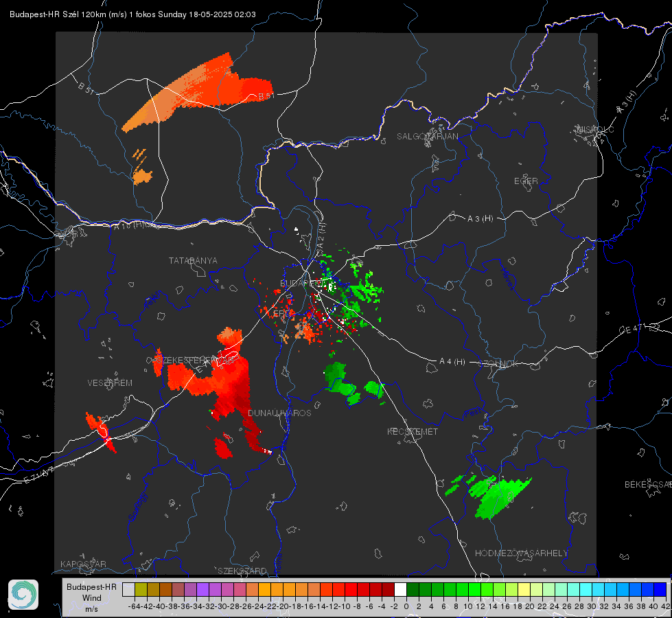Click the EGER city label
The width and height of the screenshot is (672, 618).
[526, 181]
